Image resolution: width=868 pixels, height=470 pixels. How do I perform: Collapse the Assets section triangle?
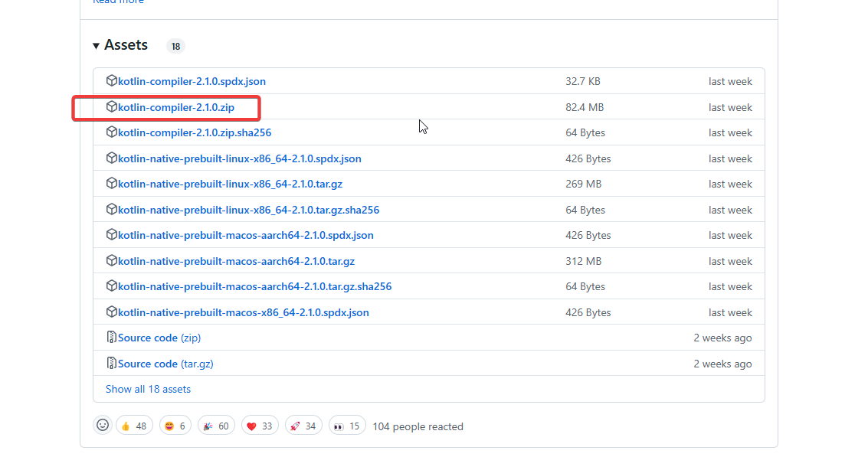click(96, 46)
